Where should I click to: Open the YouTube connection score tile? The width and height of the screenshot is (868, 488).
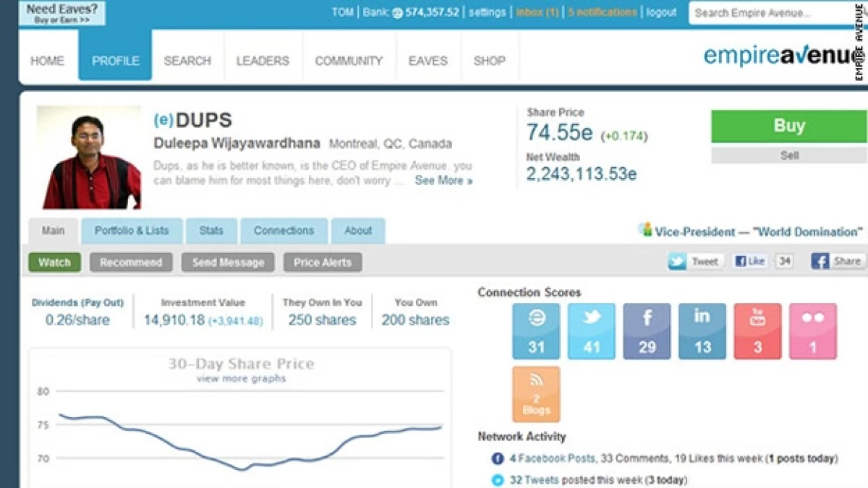point(757,331)
